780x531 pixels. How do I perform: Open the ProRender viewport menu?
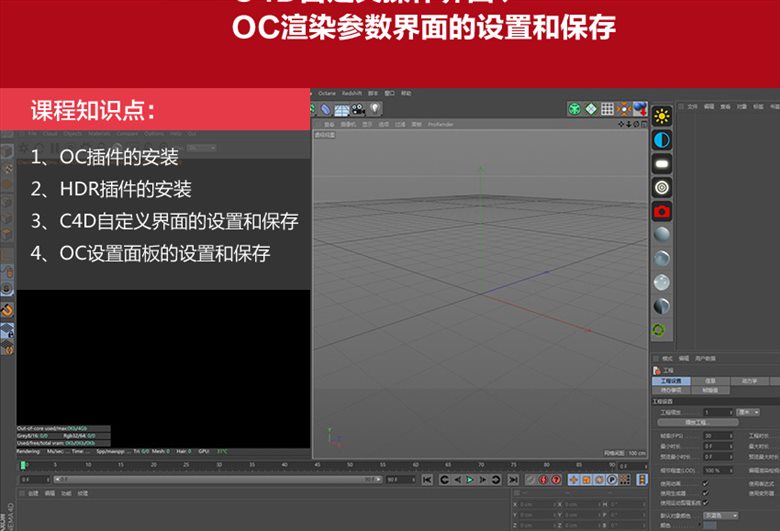click(x=440, y=124)
